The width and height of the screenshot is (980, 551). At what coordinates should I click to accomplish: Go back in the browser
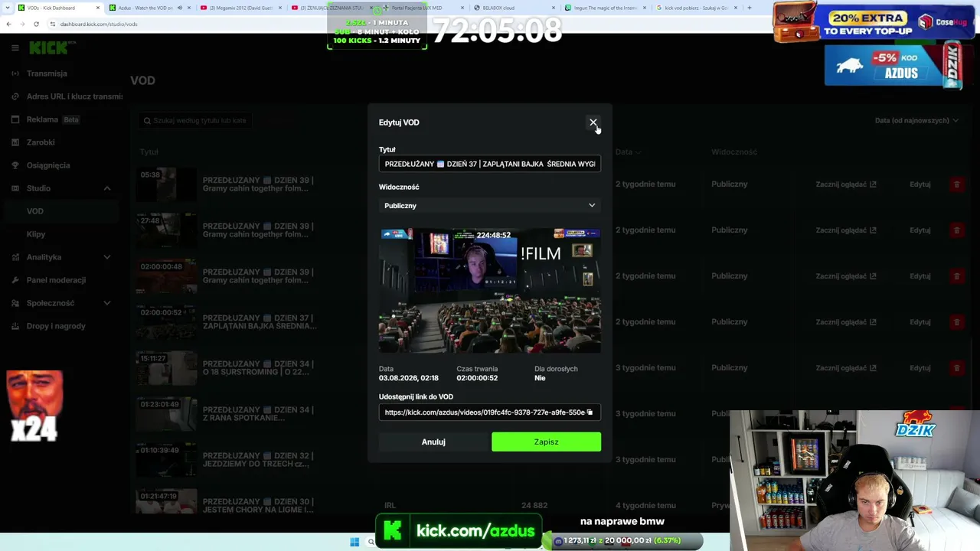(8, 24)
